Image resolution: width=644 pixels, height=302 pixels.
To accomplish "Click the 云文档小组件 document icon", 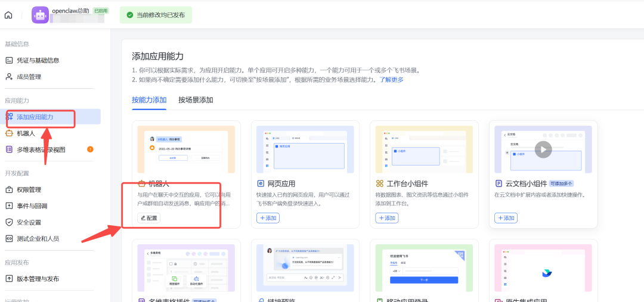I will tap(499, 183).
